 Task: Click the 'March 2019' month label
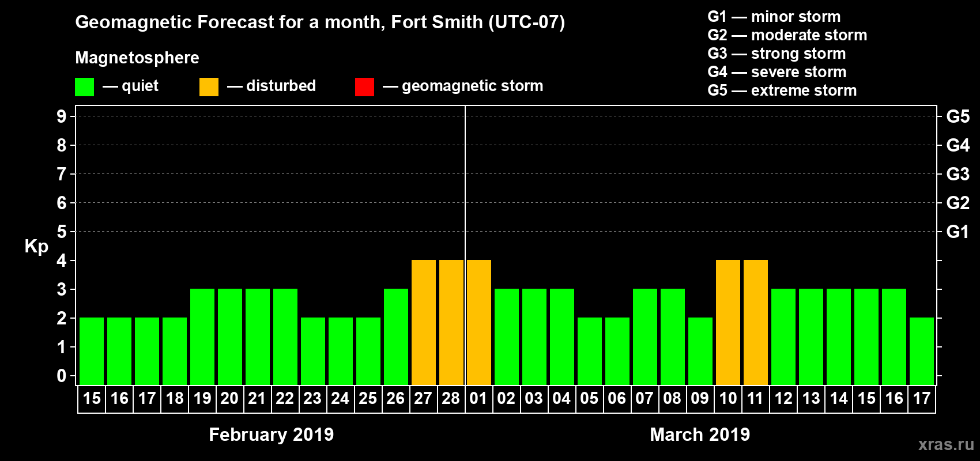[700, 434]
